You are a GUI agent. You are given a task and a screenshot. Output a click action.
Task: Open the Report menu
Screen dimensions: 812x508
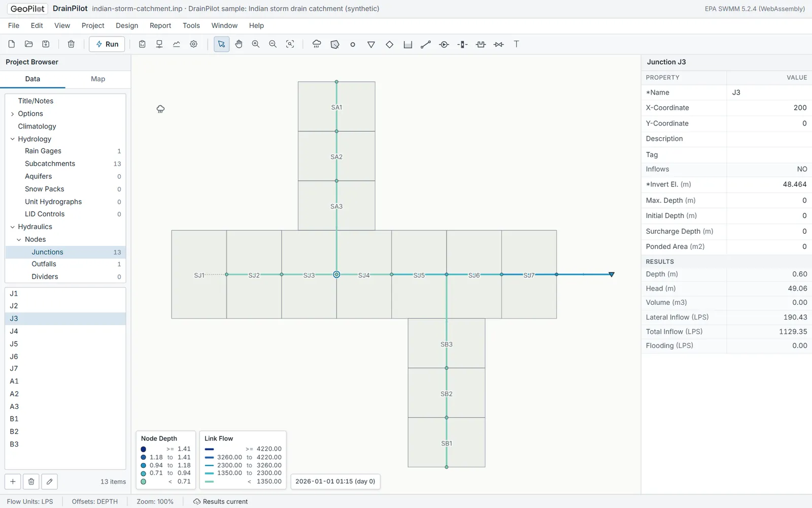pyautogui.click(x=160, y=25)
